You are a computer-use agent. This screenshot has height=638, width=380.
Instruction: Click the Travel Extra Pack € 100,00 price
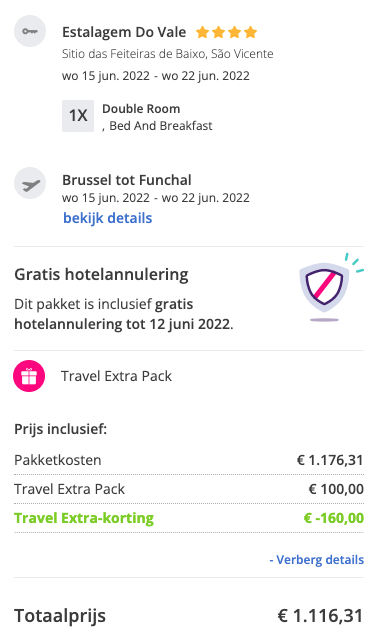coord(336,489)
